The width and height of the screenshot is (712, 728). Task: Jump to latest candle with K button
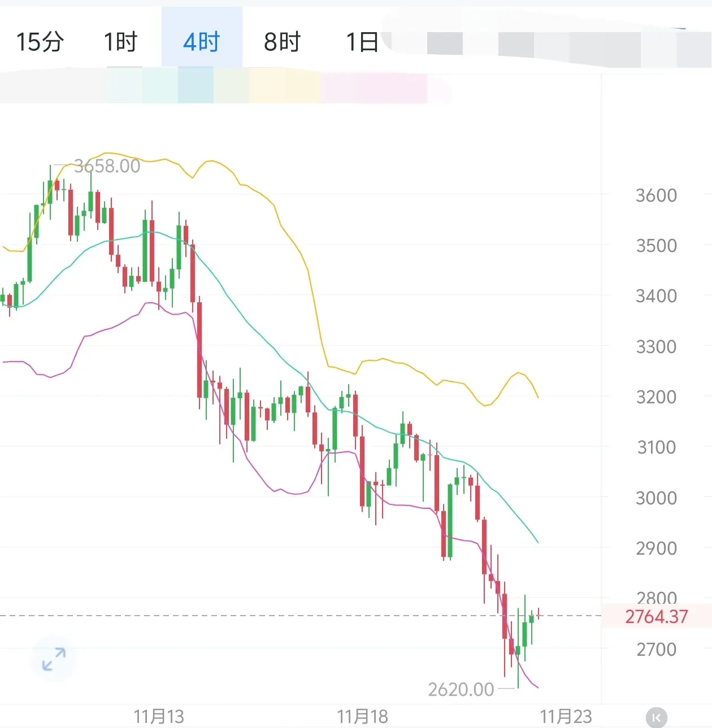pyautogui.click(x=656, y=717)
